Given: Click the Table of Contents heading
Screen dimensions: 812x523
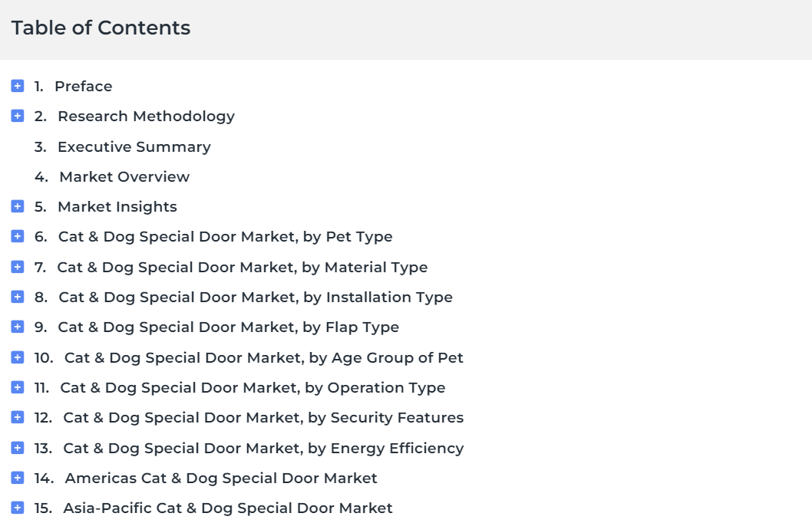Looking at the screenshot, I should (101, 28).
